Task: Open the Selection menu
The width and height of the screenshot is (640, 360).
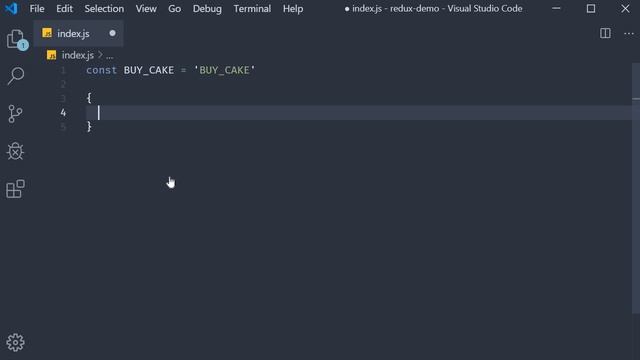Action: tap(104, 9)
